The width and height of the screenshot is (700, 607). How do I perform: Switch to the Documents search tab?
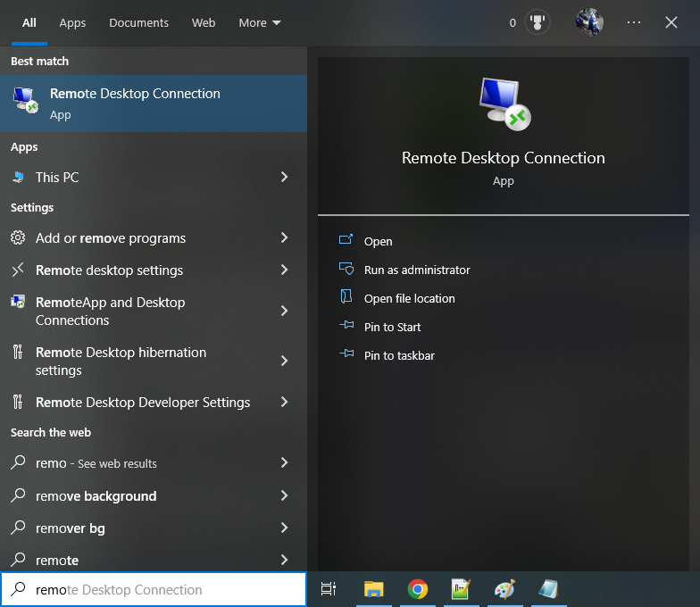click(139, 23)
